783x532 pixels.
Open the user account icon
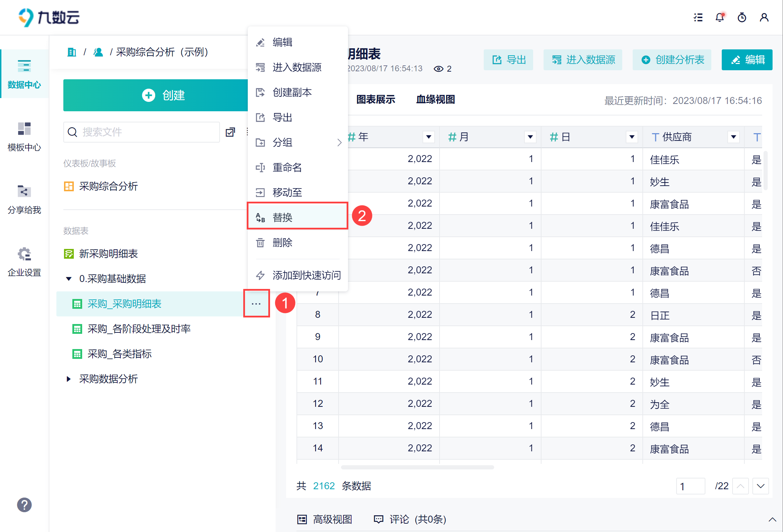click(x=764, y=17)
